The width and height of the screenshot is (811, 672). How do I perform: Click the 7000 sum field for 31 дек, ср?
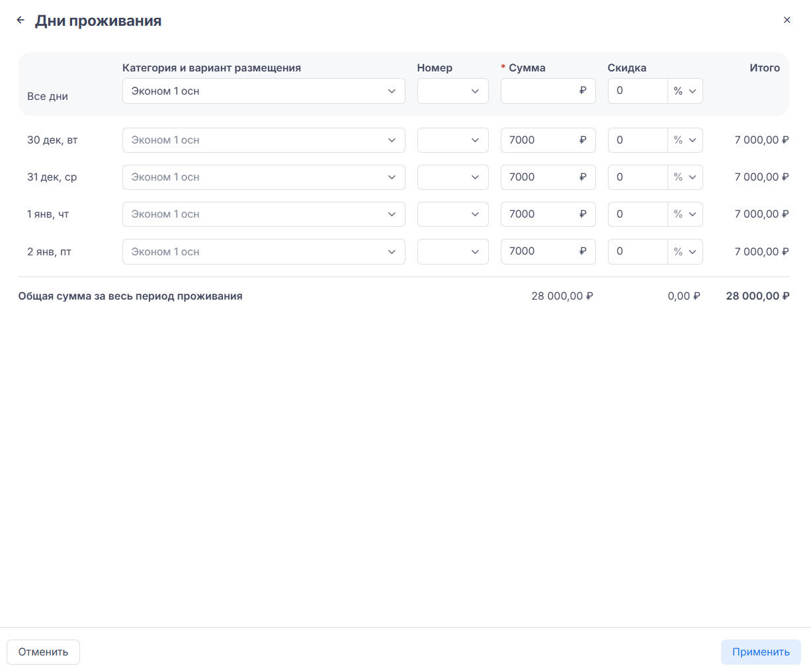click(540, 177)
